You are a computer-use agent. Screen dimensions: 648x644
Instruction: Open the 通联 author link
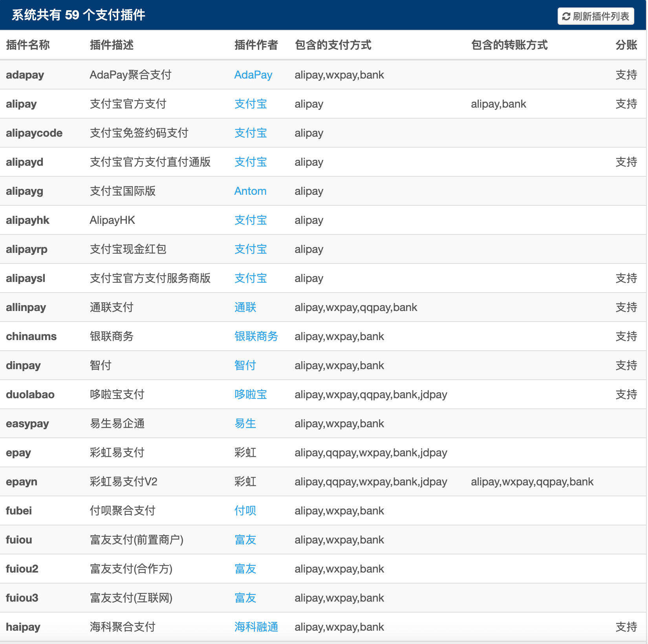click(x=245, y=307)
